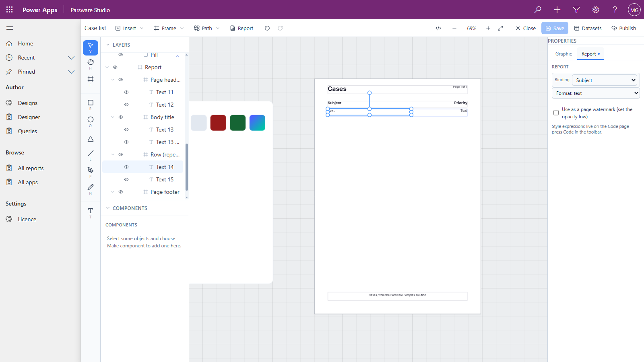Collapse the Row (repeat) layer group
The image size is (644, 362).
pyautogui.click(x=113, y=154)
